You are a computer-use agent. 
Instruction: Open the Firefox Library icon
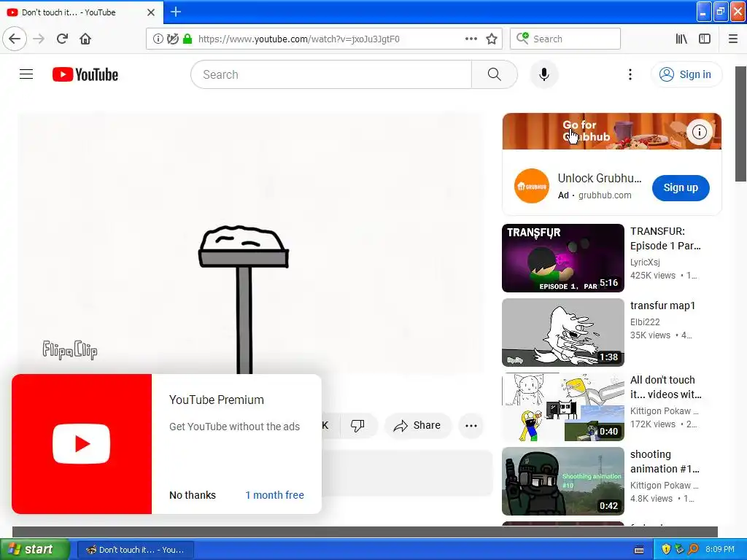[x=681, y=39]
